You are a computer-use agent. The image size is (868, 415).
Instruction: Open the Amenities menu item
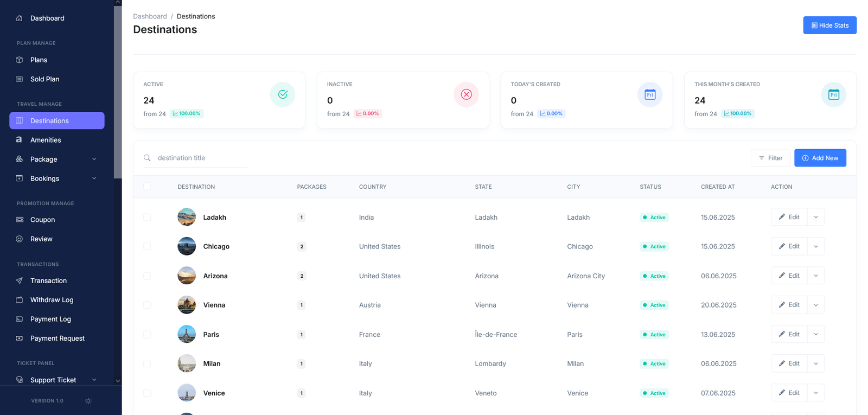pos(46,140)
